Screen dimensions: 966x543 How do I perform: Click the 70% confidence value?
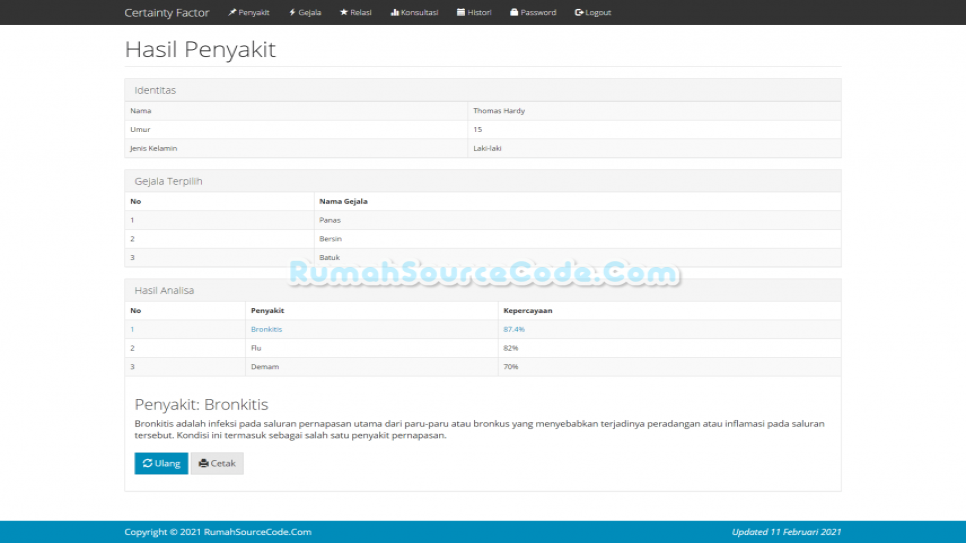coord(511,366)
